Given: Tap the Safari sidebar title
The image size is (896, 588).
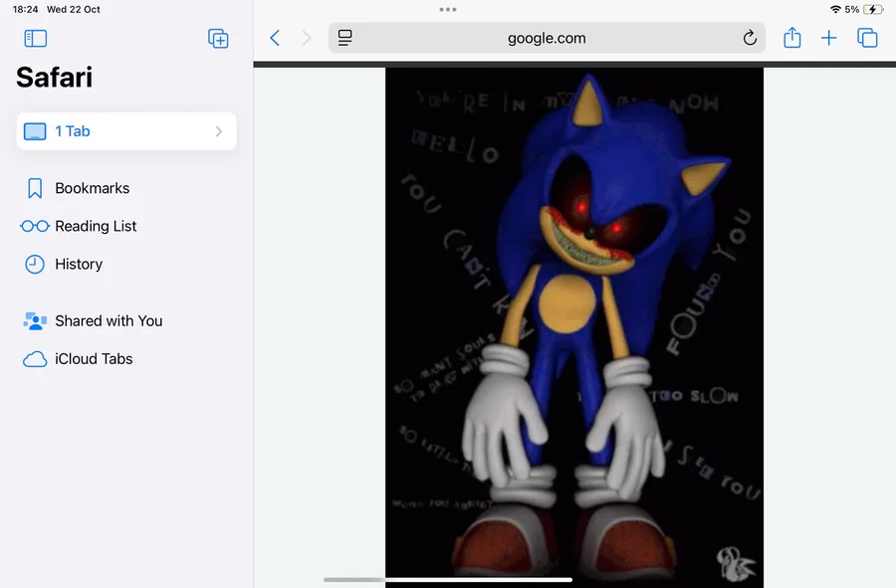Looking at the screenshot, I should [x=55, y=77].
